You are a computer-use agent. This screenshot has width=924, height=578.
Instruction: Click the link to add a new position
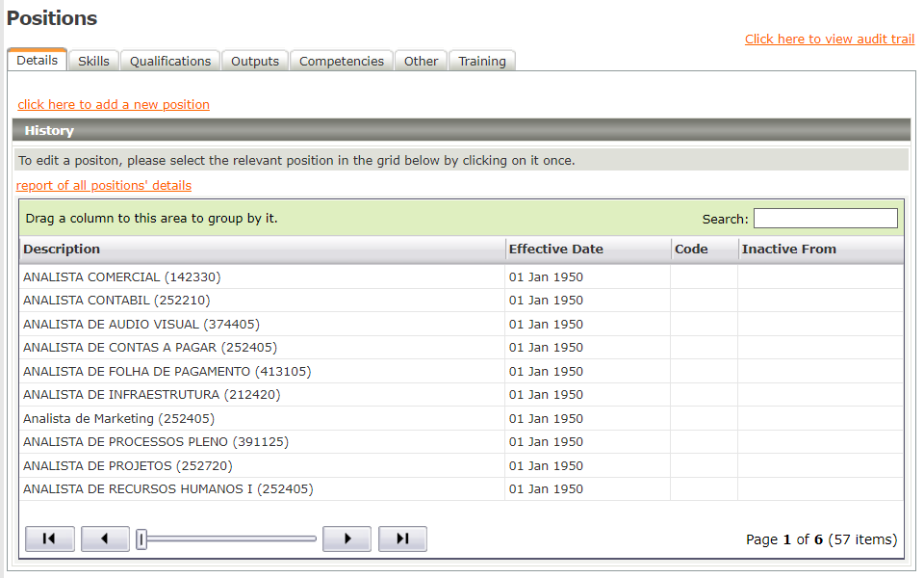[114, 104]
